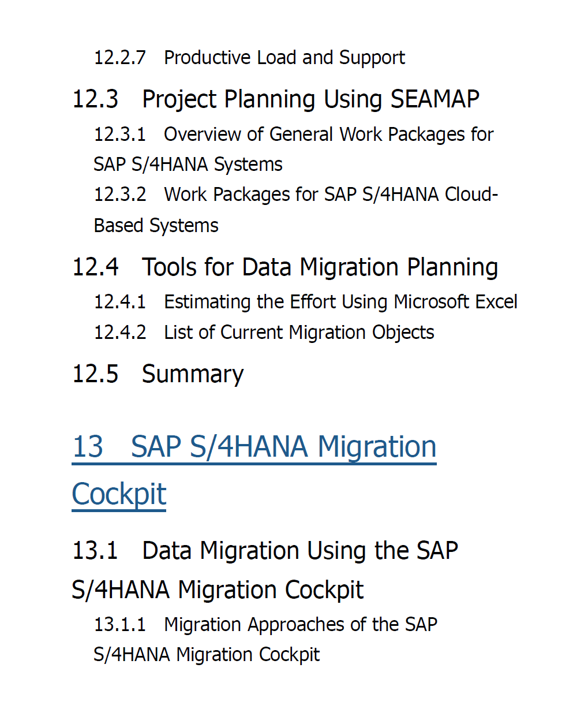Screen dimensions: 588x709
Task: Click the underlined word Cockpit in chapter 13 link
Action: (119, 494)
